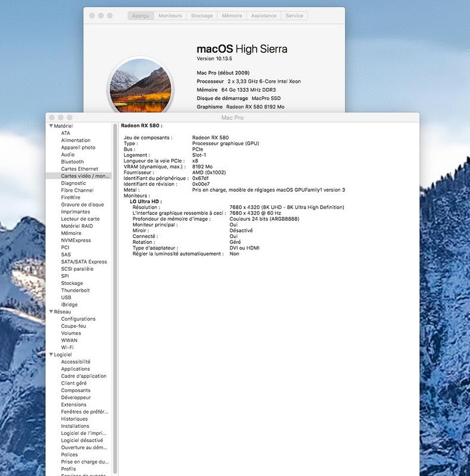Select Logiciel de l'impri… entry

click(x=83, y=433)
